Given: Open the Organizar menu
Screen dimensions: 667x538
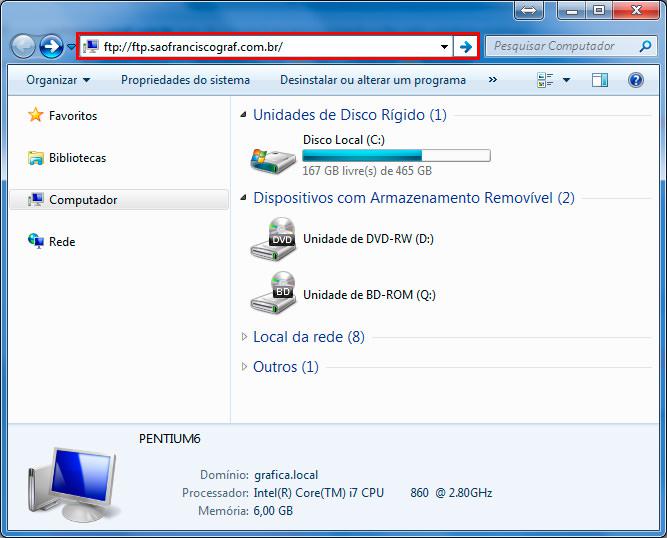Looking at the screenshot, I should 58,80.
